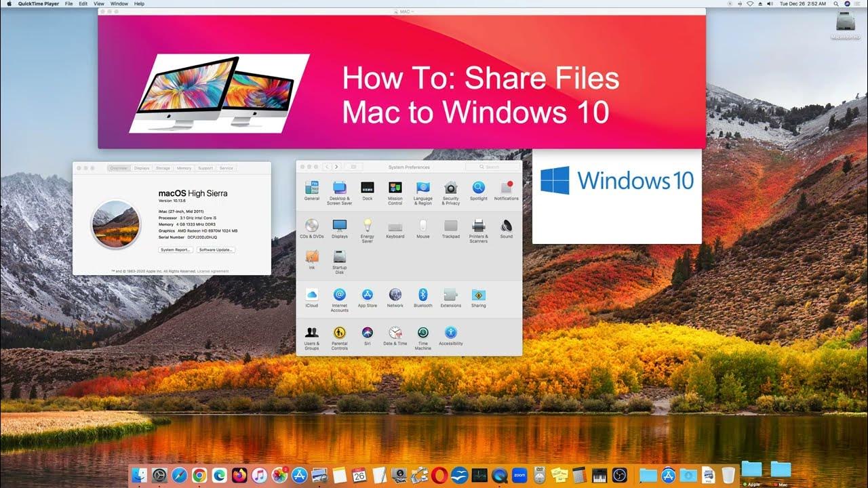868x488 pixels.
Task: Switch to the Support tab
Action: pos(205,168)
